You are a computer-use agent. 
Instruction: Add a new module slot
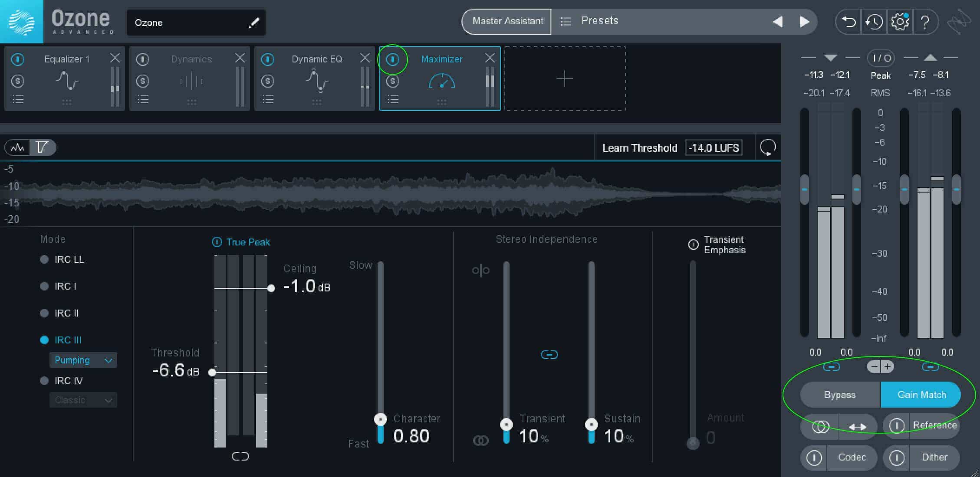[x=565, y=78]
